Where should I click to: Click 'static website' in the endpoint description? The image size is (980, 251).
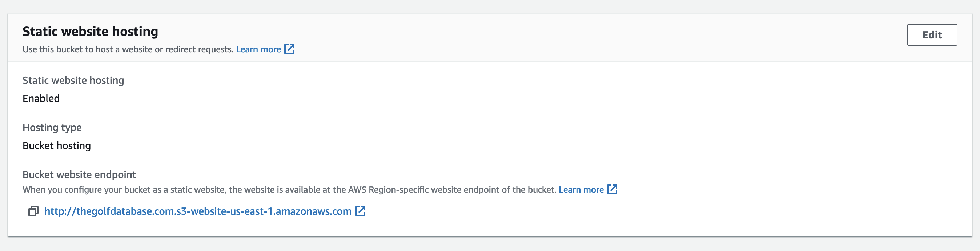[197, 189]
